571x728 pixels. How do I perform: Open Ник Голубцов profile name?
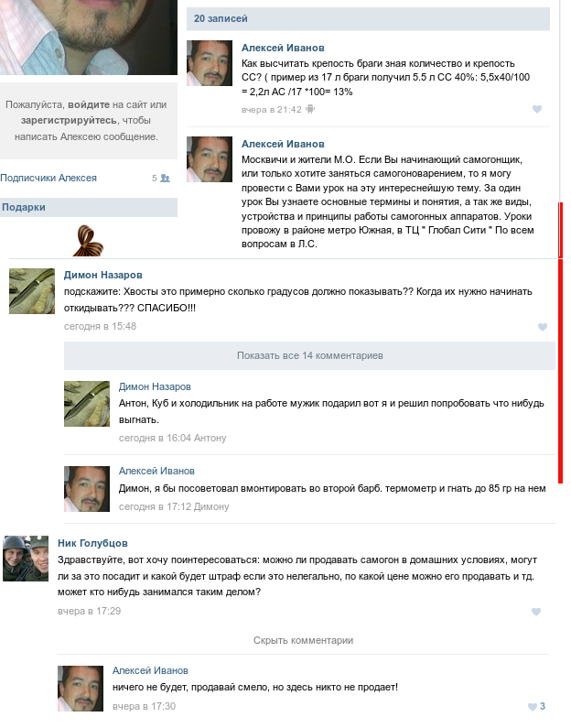pos(92,543)
